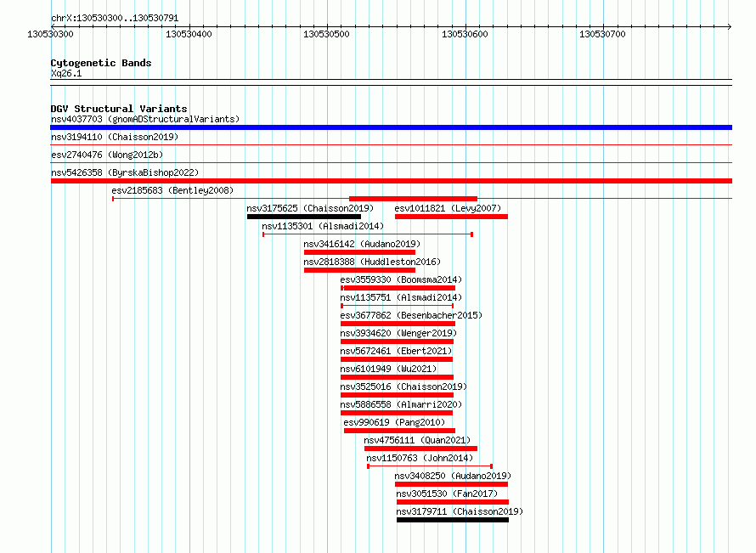This screenshot has width=756, height=553.
Task: Click the red nsv6101949 variant bar
Action: pyautogui.click(x=398, y=377)
